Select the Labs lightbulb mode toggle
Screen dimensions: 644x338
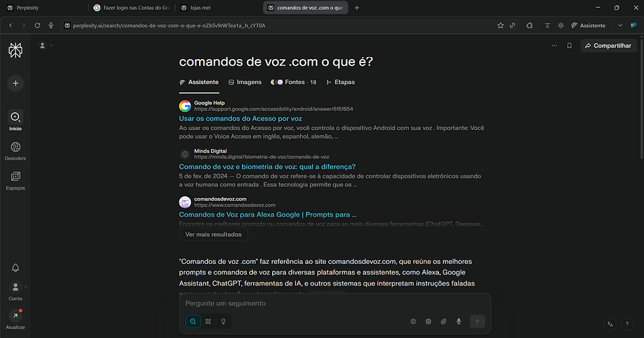(223, 321)
